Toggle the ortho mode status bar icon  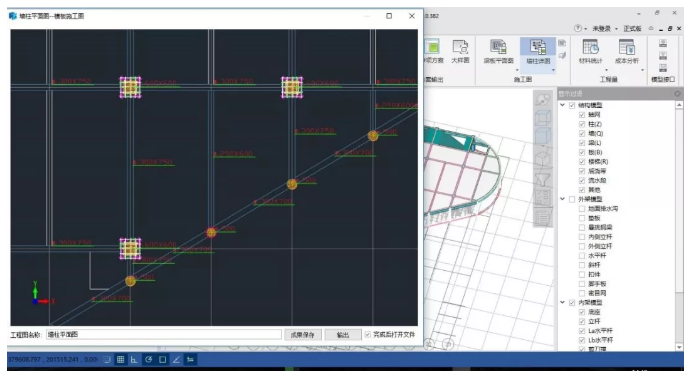[x=134, y=360]
